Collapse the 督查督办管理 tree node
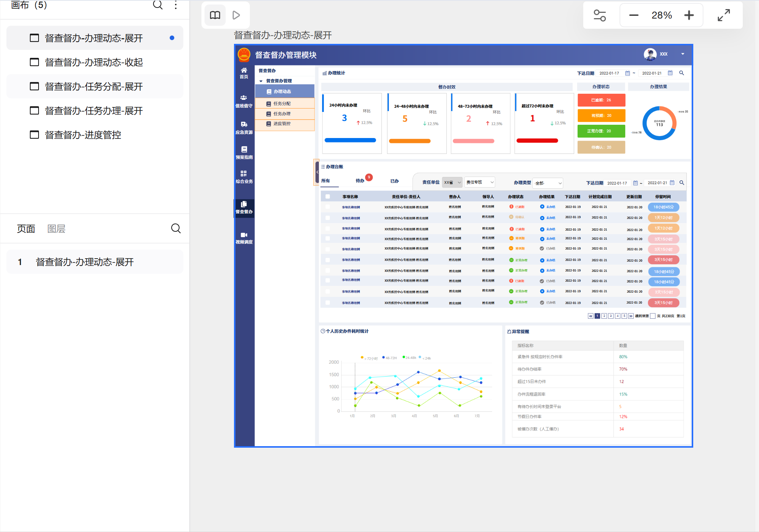The width and height of the screenshot is (759, 532). 261,81
